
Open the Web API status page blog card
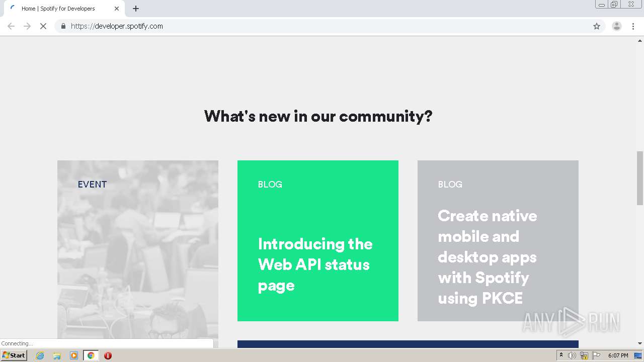pos(317,240)
